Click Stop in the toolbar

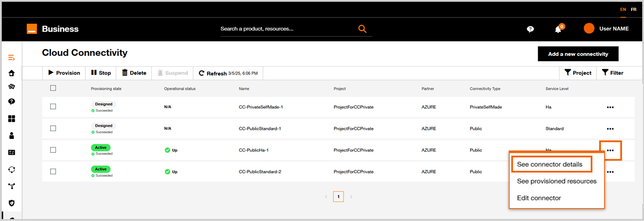pos(101,73)
